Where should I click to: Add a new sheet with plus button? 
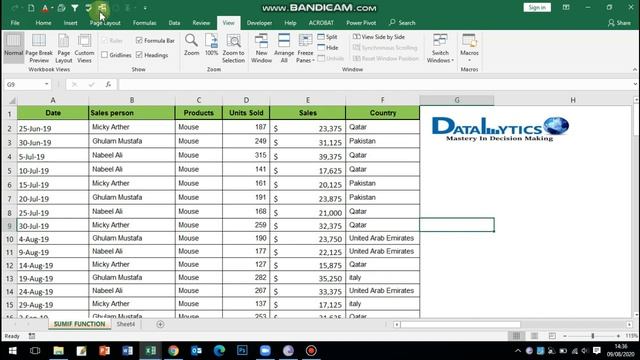tap(160, 324)
